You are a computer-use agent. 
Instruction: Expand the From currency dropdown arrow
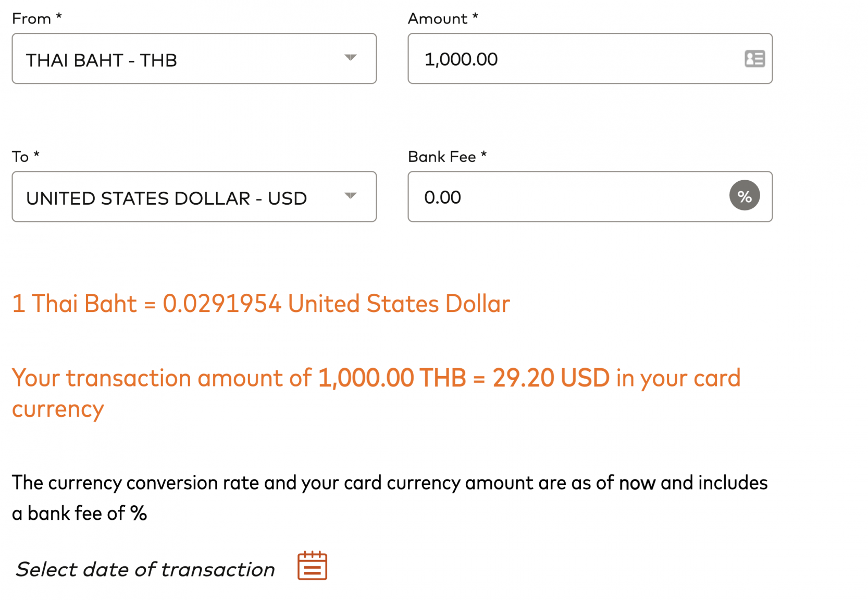coord(351,58)
